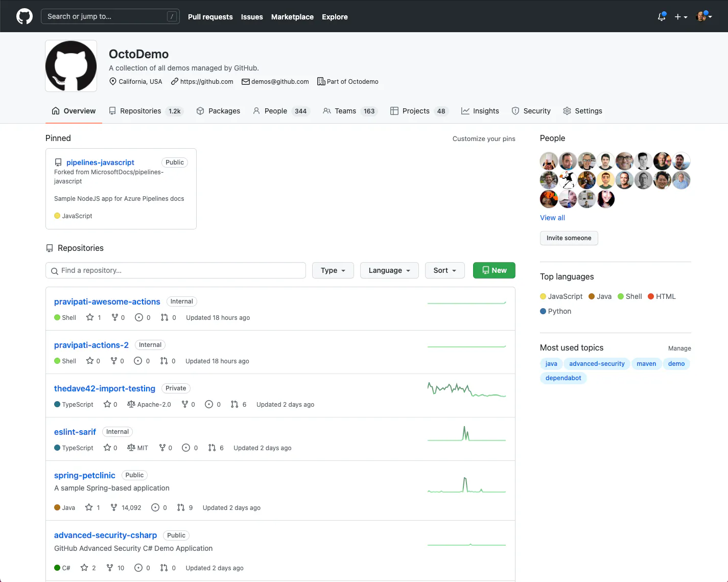Switch to the Teams tab
This screenshot has height=582, width=728.
(x=345, y=111)
